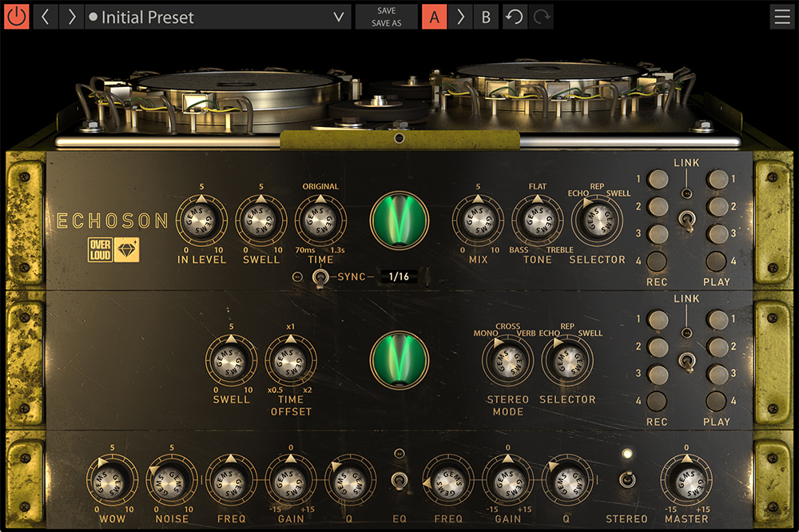
Task: Click the left EQ GAIN knob
Action: [x=291, y=481]
